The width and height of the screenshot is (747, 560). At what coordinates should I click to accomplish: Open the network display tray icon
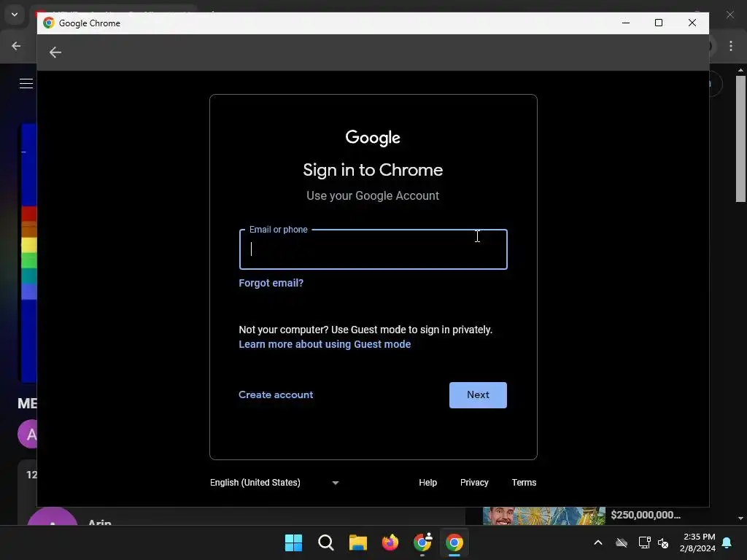[644, 542]
